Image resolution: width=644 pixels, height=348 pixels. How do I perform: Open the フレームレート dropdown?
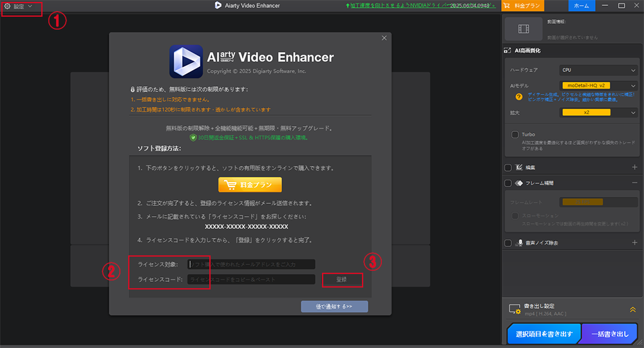pyautogui.click(x=598, y=202)
